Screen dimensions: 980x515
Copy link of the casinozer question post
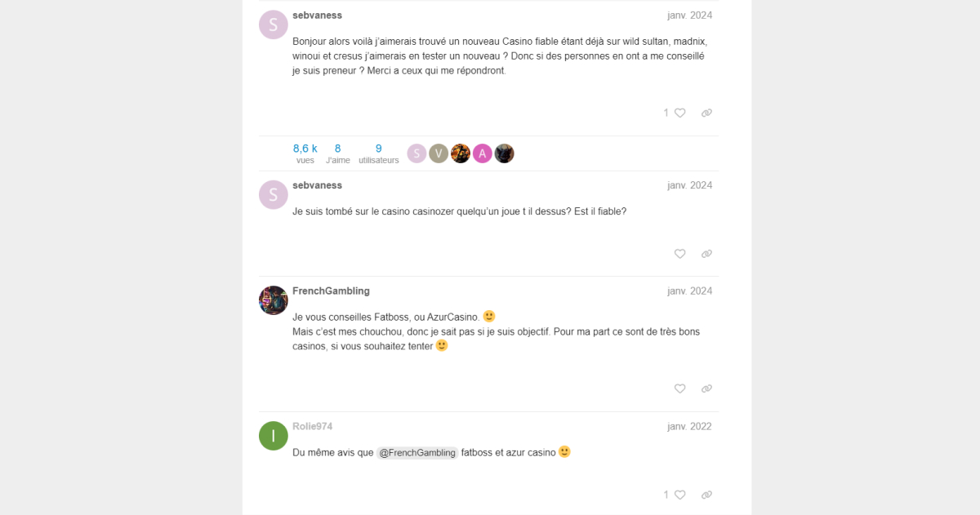[x=706, y=254]
